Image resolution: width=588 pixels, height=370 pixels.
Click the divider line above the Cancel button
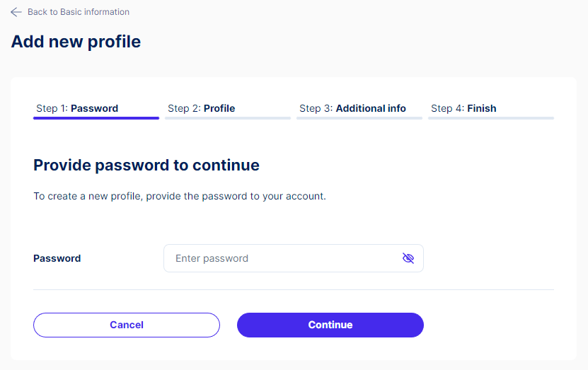[294, 289]
